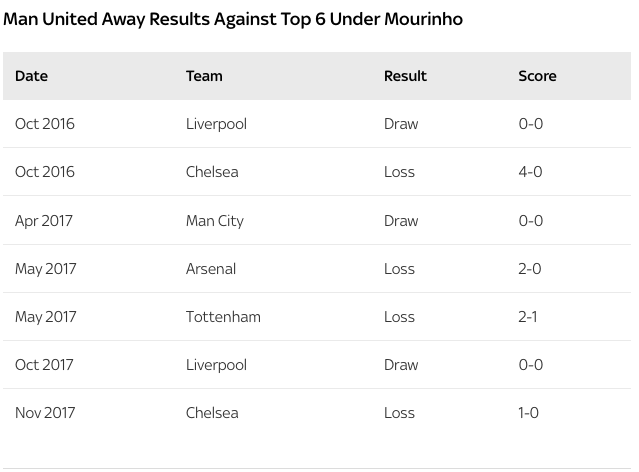This screenshot has height=472, width=639.
Task: Select Liverpool in the Oct 2016 row
Action: pyautogui.click(x=216, y=124)
